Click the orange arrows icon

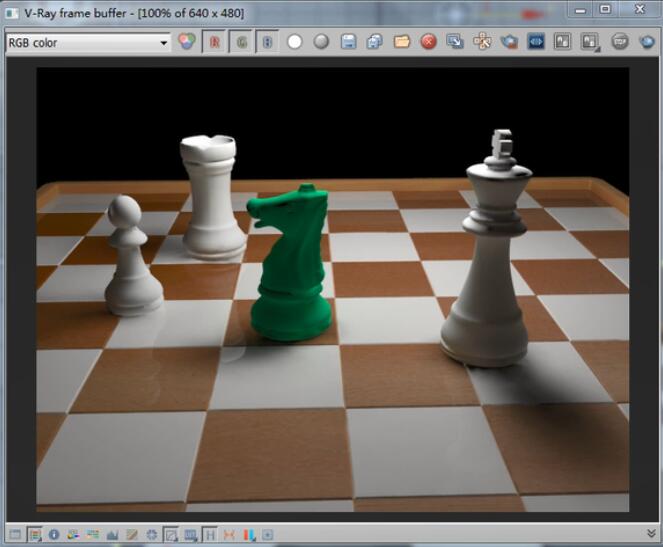pyautogui.click(x=229, y=535)
